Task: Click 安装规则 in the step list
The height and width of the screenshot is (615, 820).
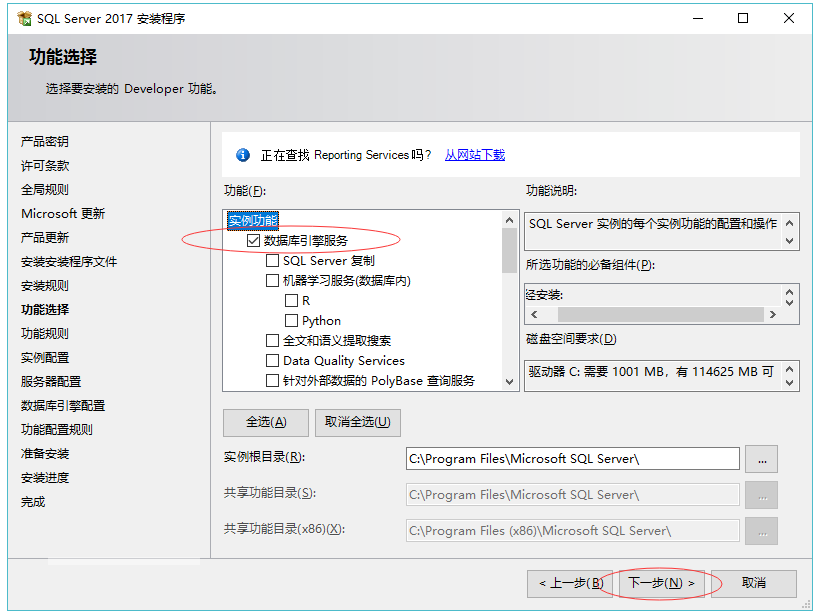Action: (45, 286)
